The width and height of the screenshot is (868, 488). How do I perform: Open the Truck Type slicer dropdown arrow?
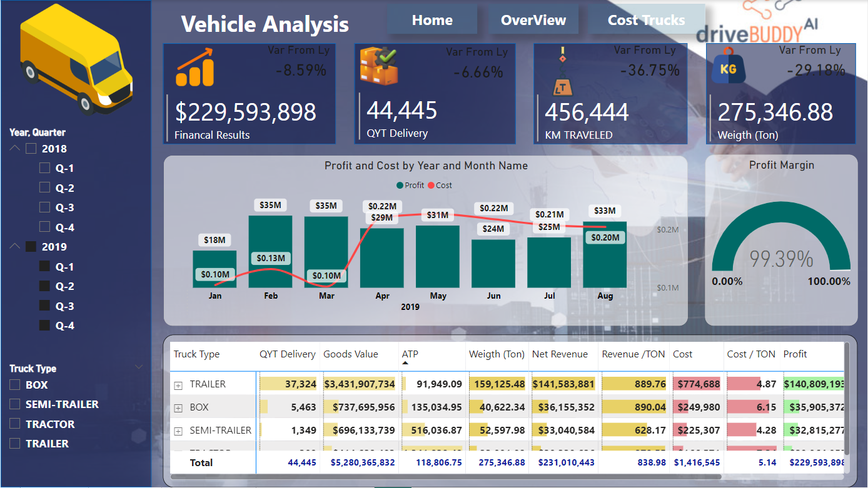pyautogui.click(x=139, y=367)
